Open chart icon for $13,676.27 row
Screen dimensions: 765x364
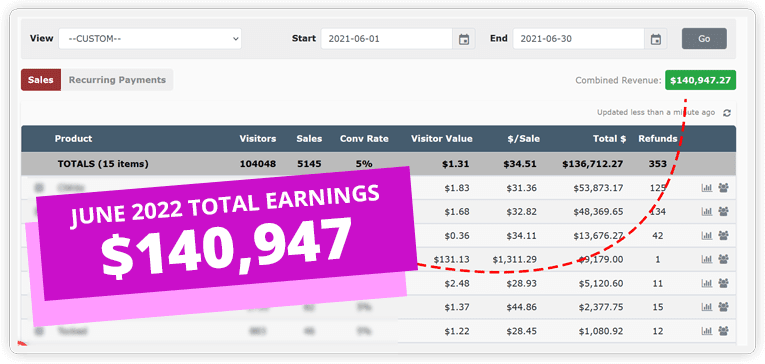[706, 236]
